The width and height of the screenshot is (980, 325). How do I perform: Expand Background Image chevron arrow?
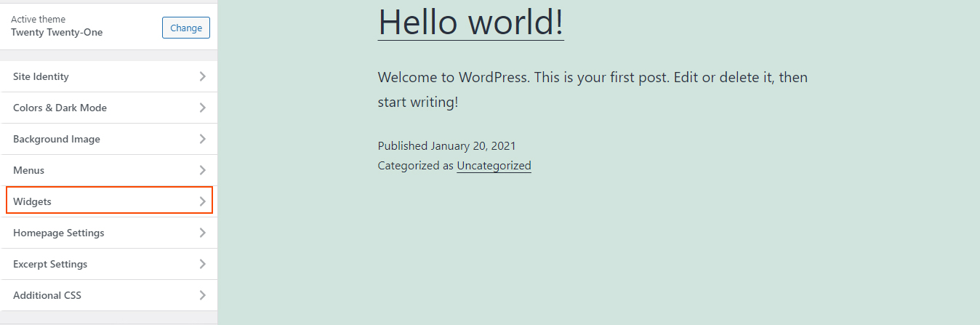click(x=203, y=139)
